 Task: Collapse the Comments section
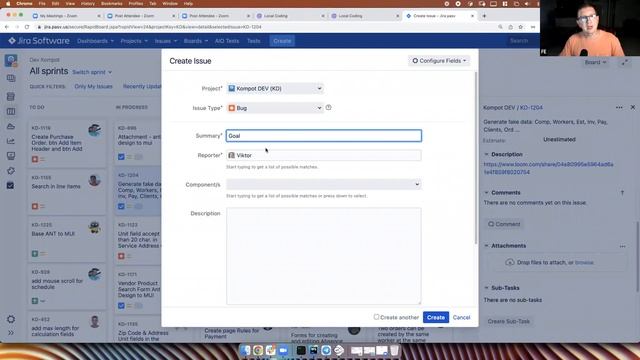point(487,192)
